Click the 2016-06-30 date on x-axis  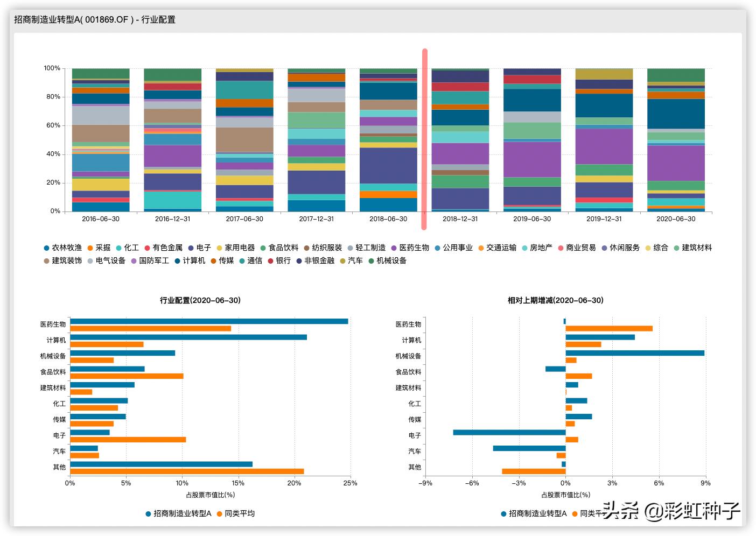point(101,219)
